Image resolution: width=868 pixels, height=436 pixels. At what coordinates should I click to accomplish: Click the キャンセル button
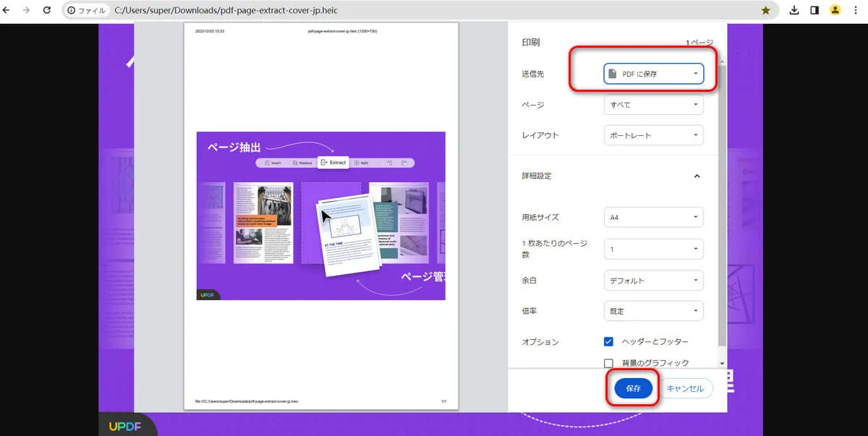685,388
